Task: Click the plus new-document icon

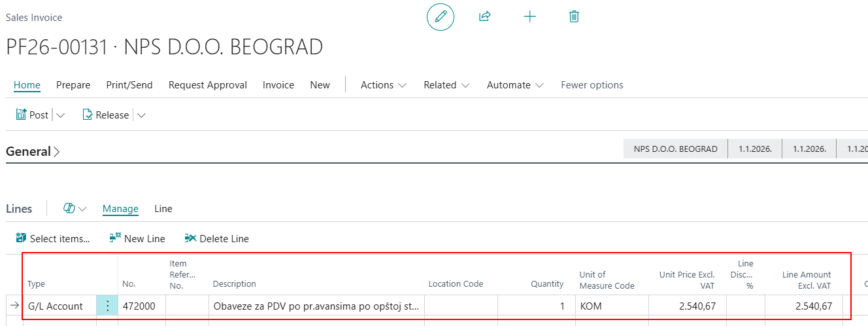Action: 530,17
